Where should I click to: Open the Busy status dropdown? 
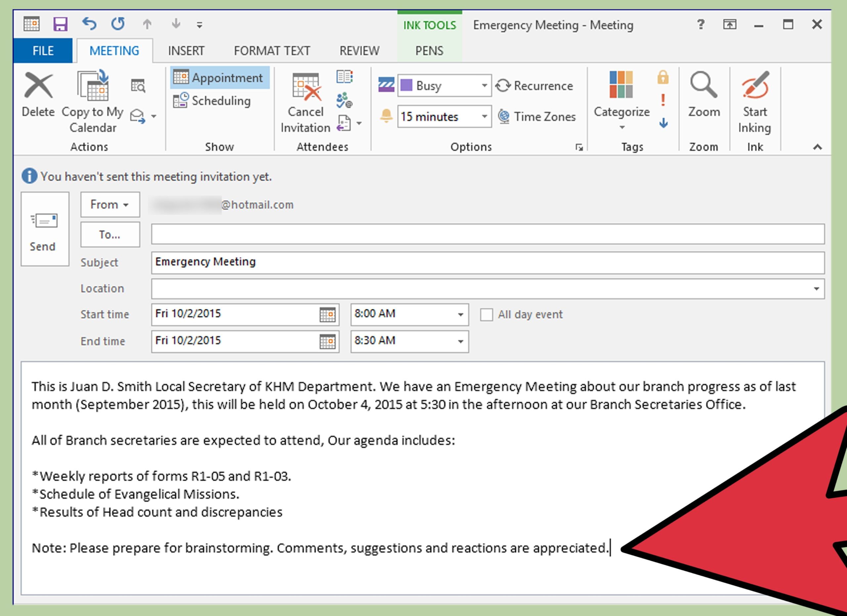(x=485, y=85)
